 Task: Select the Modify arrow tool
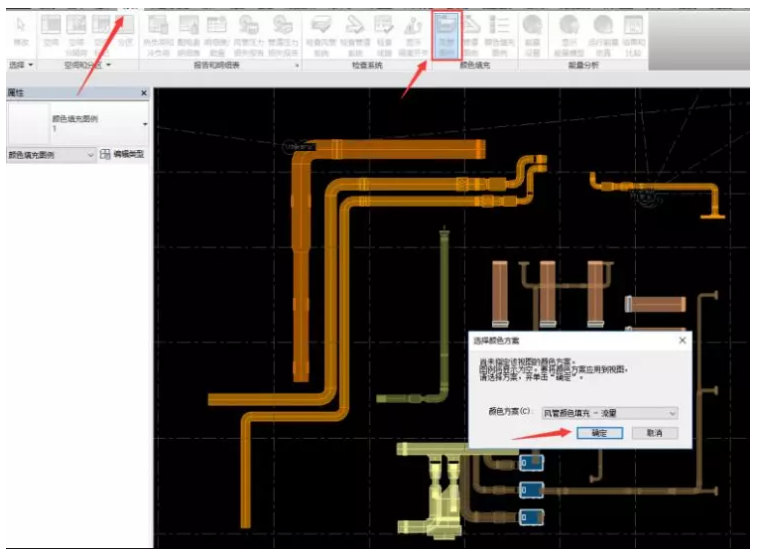coord(21,32)
